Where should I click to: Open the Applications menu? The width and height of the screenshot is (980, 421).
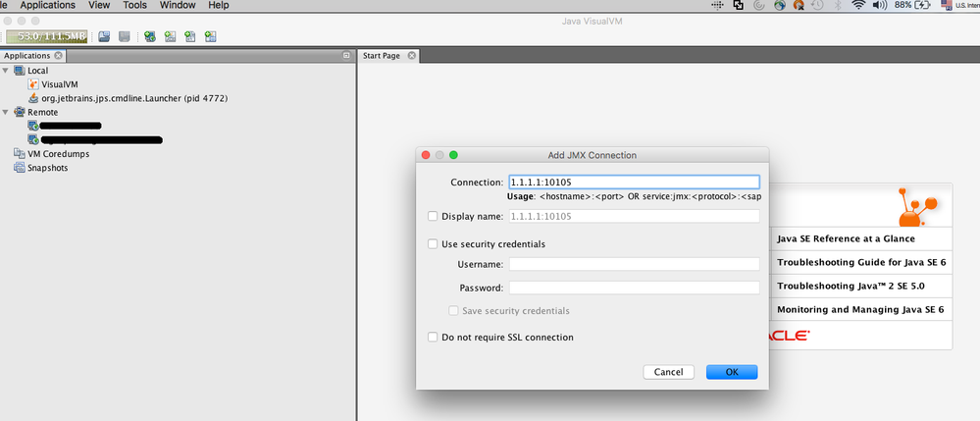[47, 5]
